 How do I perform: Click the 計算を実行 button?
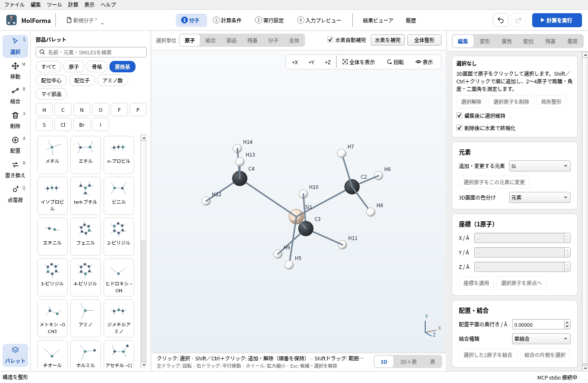point(557,20)
